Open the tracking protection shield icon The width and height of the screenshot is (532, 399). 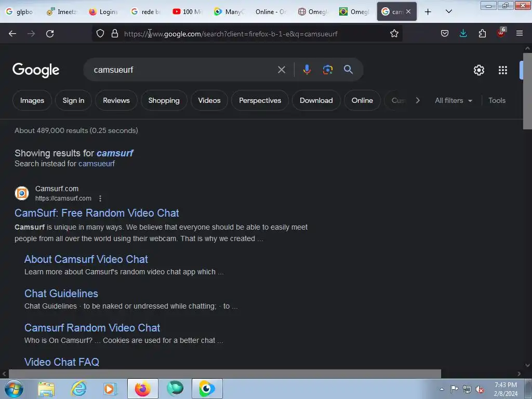pos(100,34)
